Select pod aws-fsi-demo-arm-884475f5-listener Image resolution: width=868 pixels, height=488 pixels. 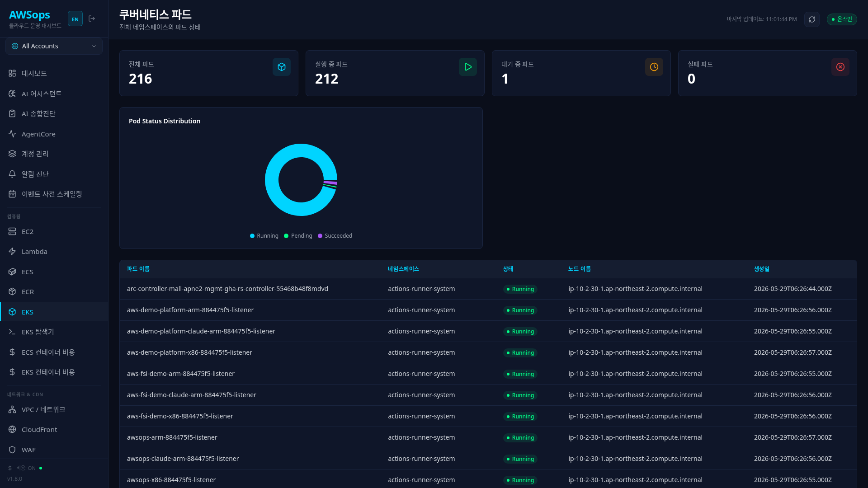[488, 374]
